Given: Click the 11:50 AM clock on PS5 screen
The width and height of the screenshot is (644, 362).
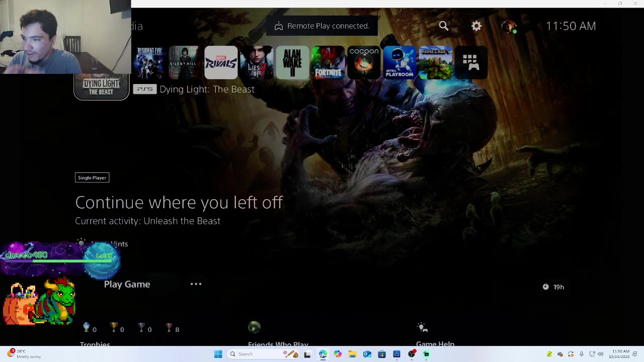Looking at the screenshot, I should pos(571,26).
